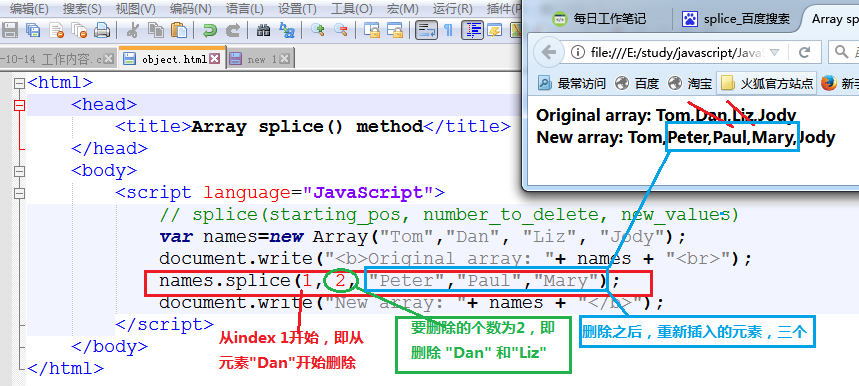Switch to the new 1 tab
This screenshot has height=386, width=859.
pyautogui.click(x=260, y=59)
